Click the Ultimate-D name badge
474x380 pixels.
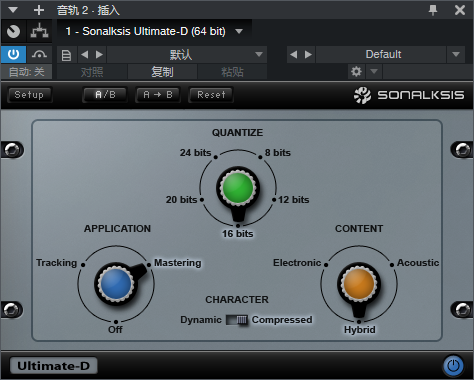pyautogui.click(x=54, y=366)
